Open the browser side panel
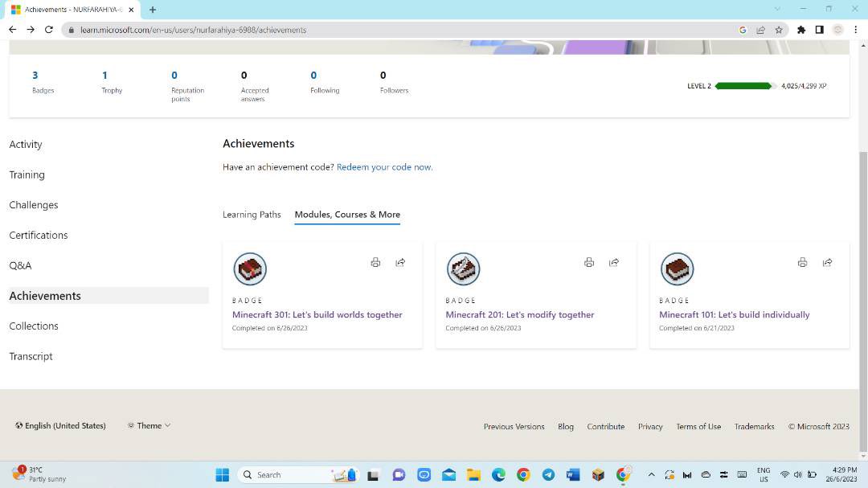 coord(819,30)
